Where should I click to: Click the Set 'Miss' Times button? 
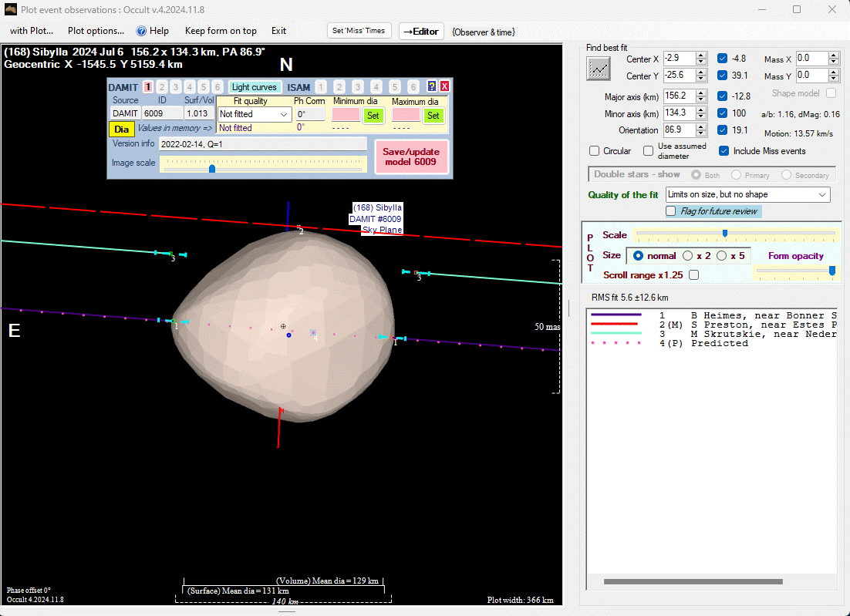point(359,31)
